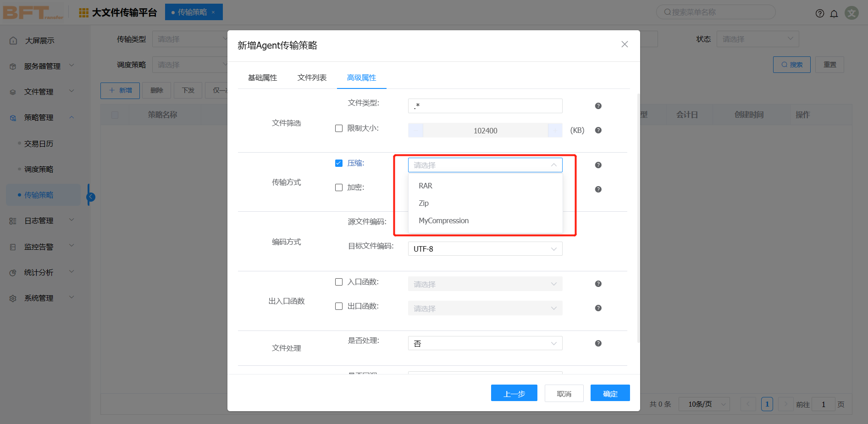
Task: Choose Zip compression option
Action: [485, 203]
